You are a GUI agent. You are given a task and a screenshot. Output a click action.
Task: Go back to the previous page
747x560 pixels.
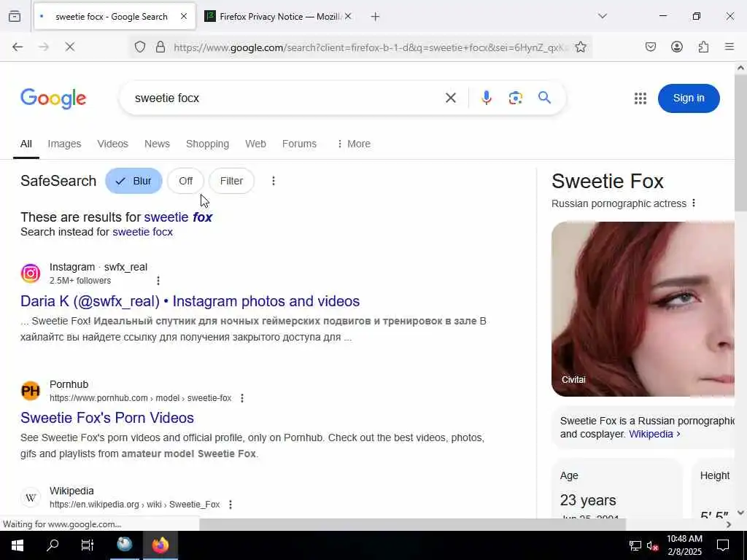18,47
